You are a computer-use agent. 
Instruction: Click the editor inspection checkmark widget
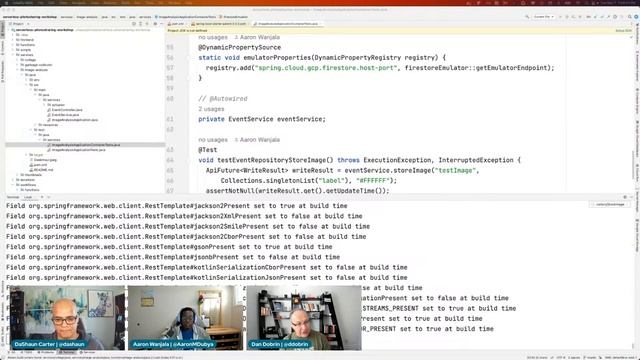pos(631,37)
